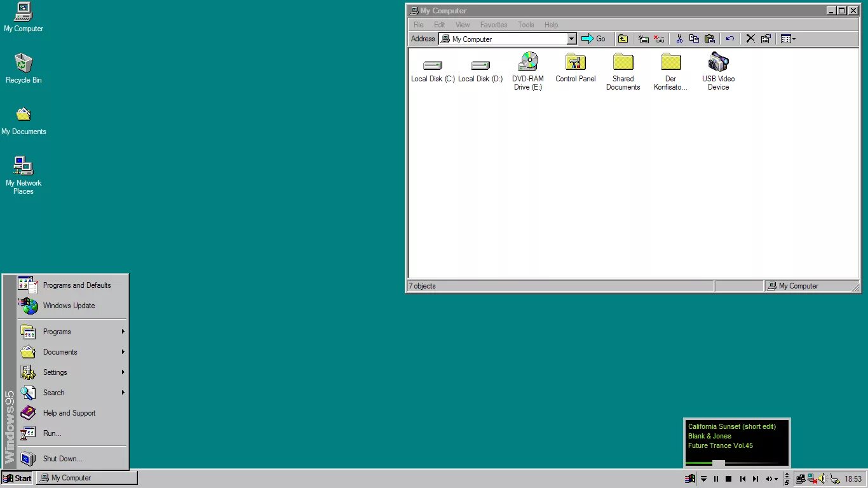Open the Address bar dropdown
868x488 pixels.
point(571,39)
